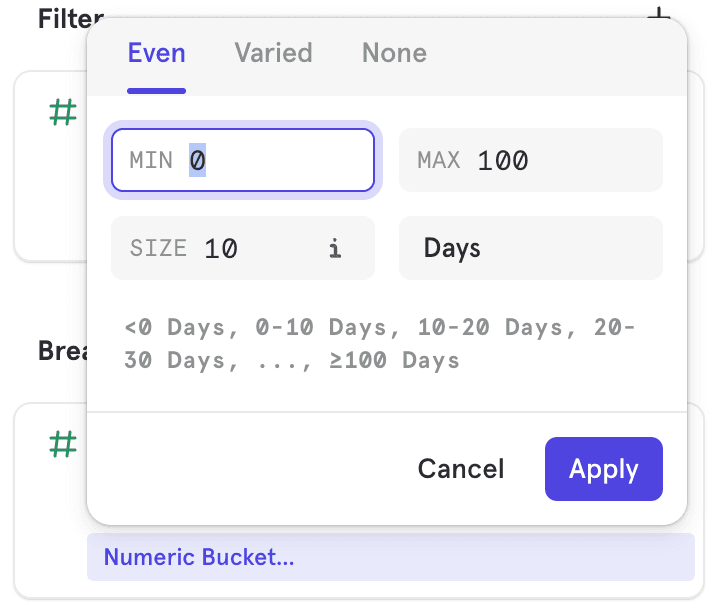This screenshot has width=724, height=616.
Task: Open the Days unit dropdown
Action: [530, 248]
